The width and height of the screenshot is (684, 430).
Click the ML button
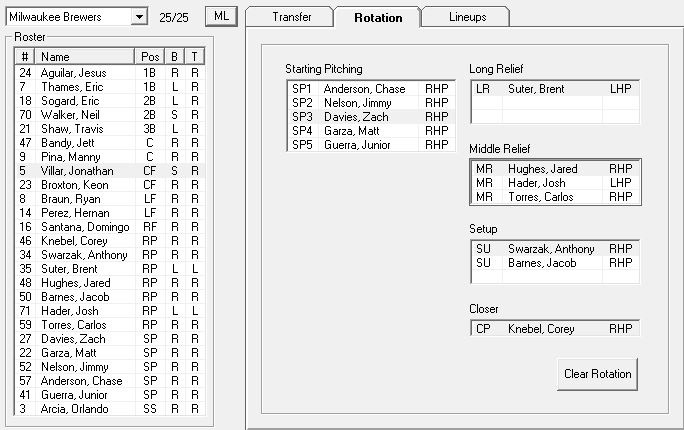[222, 17]
